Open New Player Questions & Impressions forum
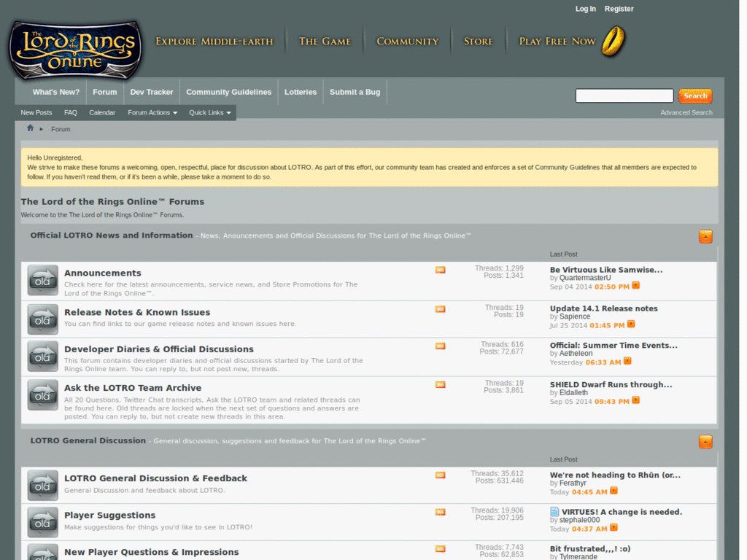 pyautogui.click(x=152, y=552)
